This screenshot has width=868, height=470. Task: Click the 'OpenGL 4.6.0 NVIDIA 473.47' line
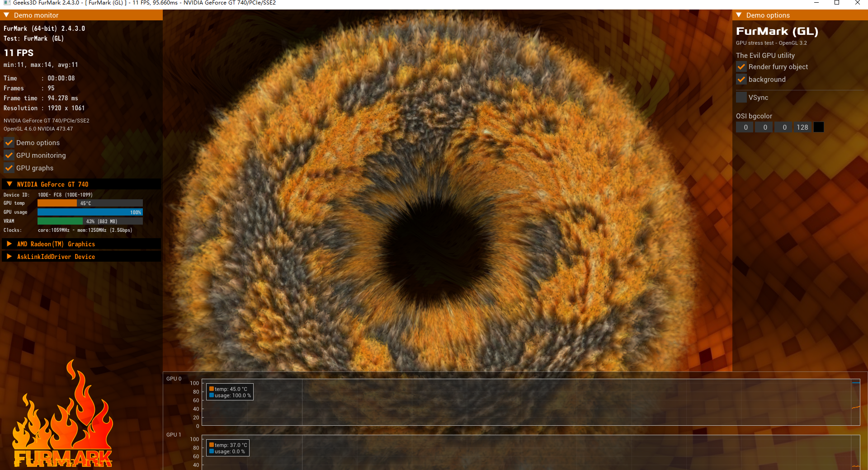(x=38, y=129)
